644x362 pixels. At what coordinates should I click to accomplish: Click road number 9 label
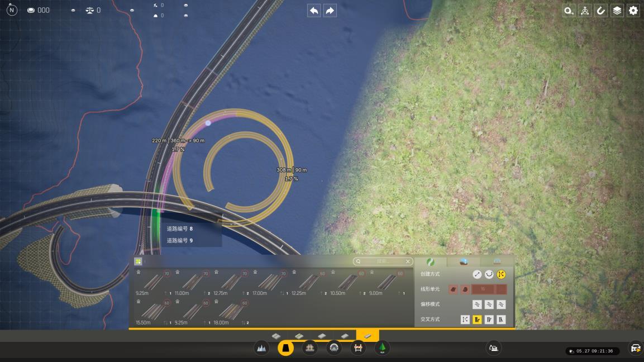pyautogui.click(x=179, y=241)
